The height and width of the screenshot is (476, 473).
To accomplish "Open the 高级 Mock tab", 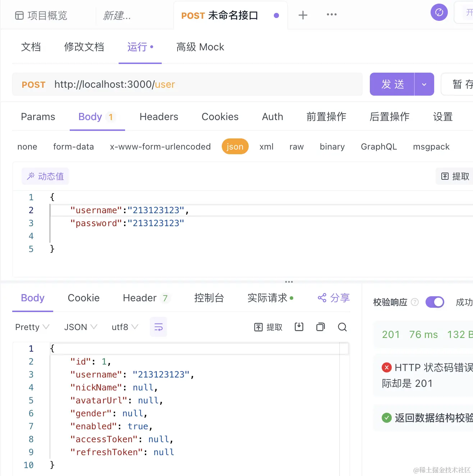I will pyautogui.click(x=200, y=47).
